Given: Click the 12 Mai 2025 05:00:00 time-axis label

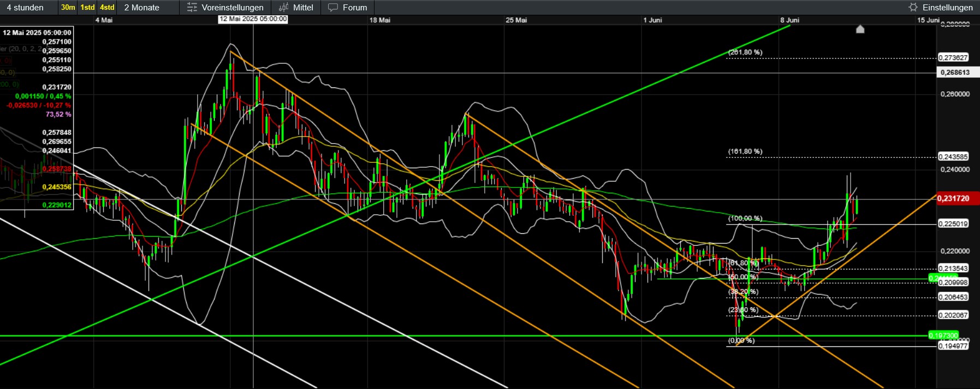Looking at the screenshot, I should click(x=253, y=19).
